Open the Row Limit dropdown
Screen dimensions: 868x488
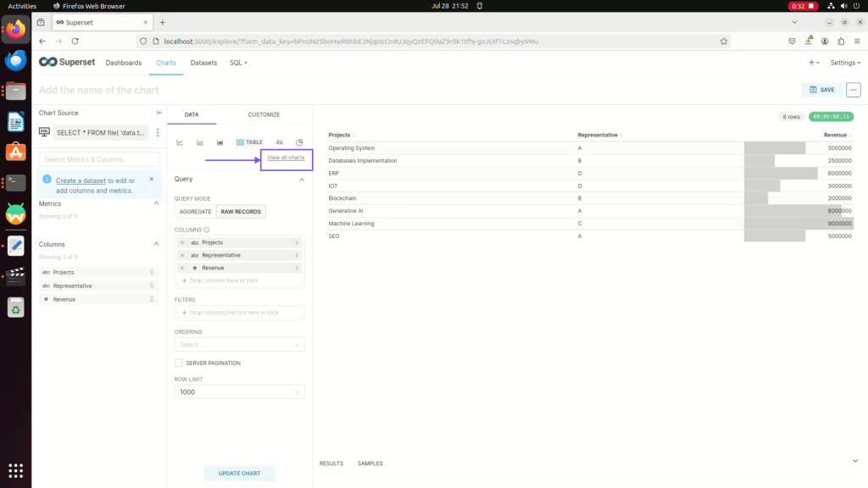click(239, 392)
